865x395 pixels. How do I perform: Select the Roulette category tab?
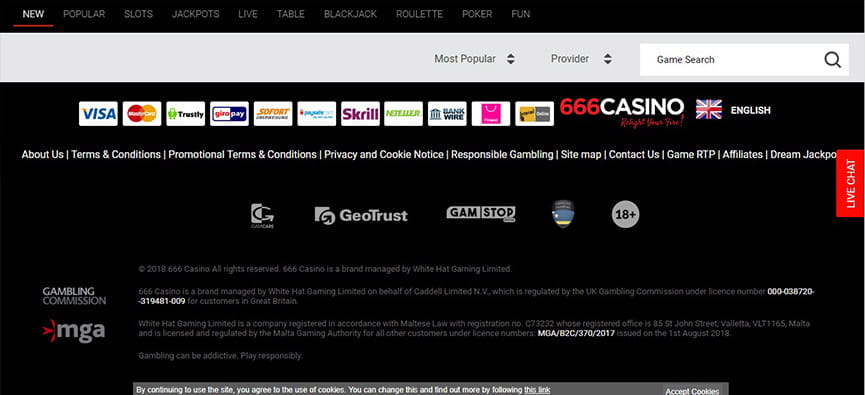pos(419,14)
